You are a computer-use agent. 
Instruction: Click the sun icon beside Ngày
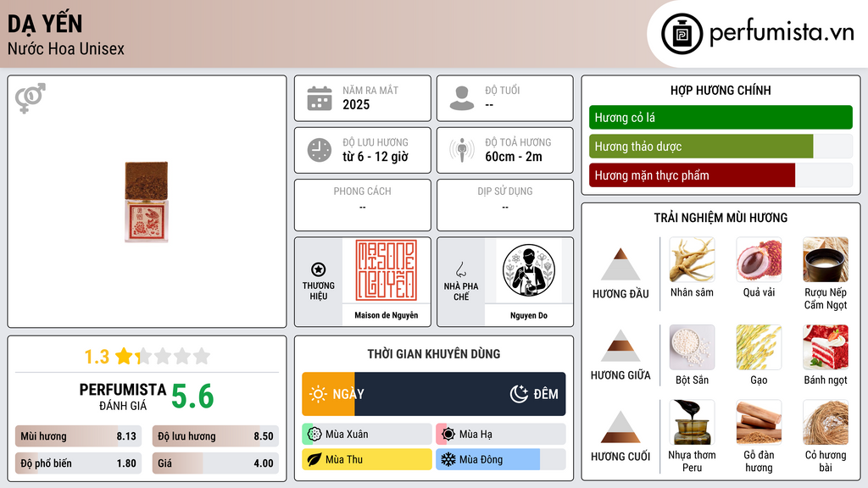(x=319, y=394)
